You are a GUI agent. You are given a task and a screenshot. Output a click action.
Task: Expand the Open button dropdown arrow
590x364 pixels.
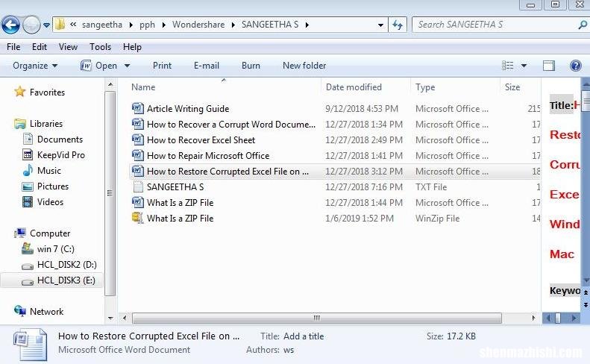coord(128,66)
